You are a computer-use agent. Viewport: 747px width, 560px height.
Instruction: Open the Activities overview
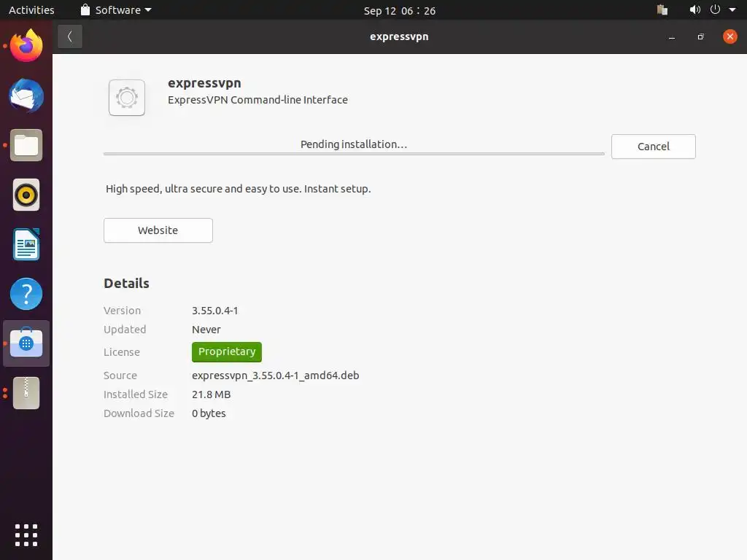coord(31,10)
